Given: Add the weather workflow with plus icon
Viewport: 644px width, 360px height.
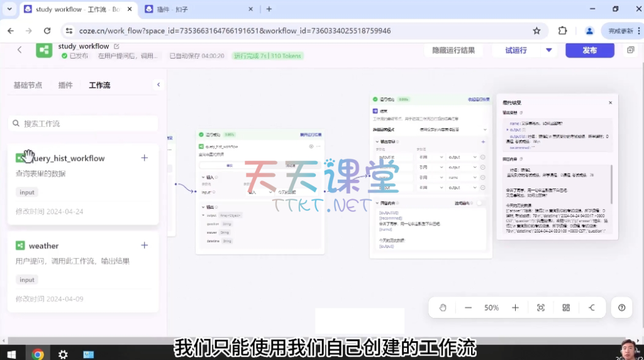Looking at the screenshot, I should point(145,246).
